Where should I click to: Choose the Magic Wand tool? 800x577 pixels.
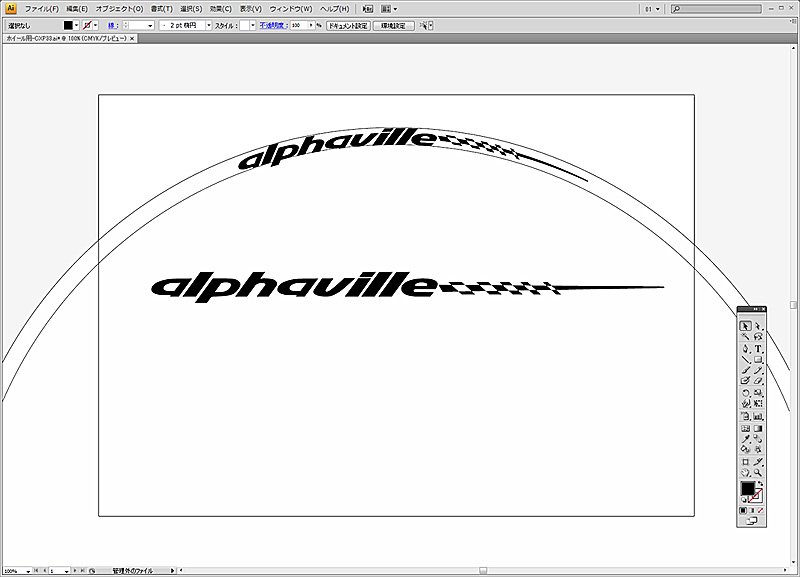[745, 337]
